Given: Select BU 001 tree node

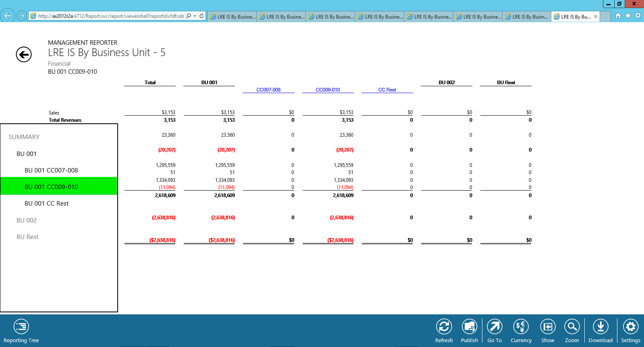Looking at the screenshot, I should pyautogui.click(x=27, y=154).
